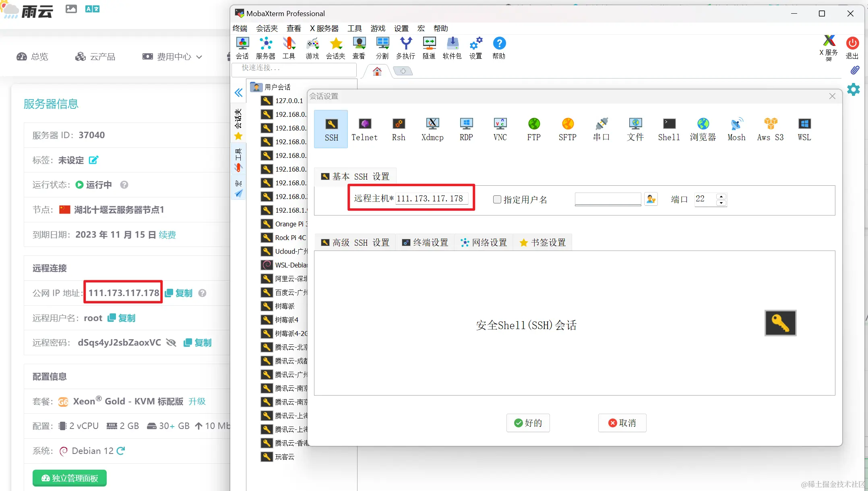Image resolution: width=868 pixels, height=491 pixels.
Task: Enable the 指定用户名 checkbox
Action: point(497,199)
